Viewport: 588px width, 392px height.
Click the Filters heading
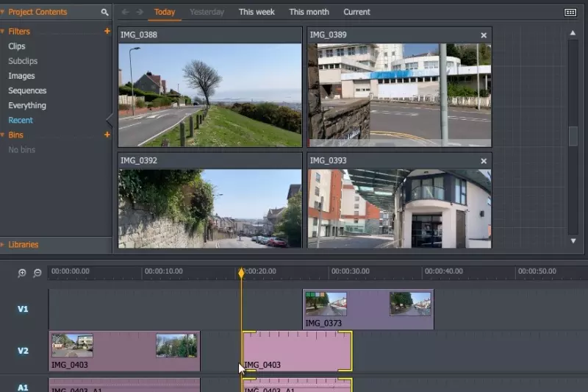tap(19, 32)
